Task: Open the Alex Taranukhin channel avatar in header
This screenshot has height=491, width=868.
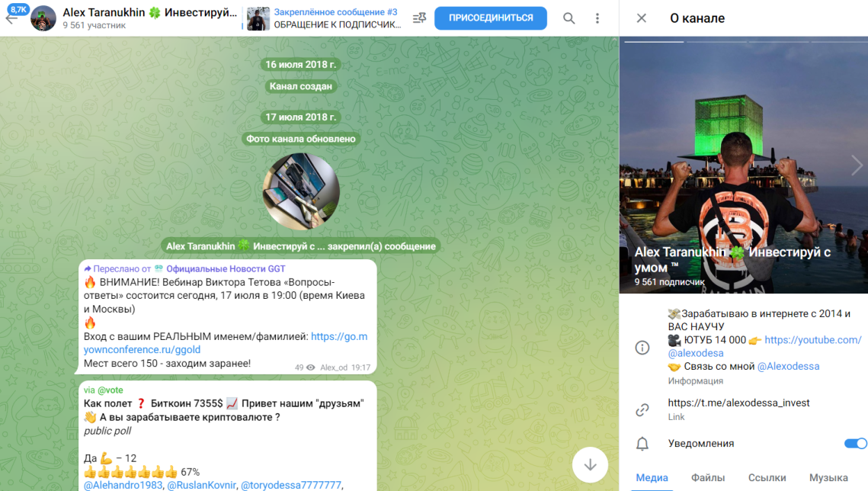Action: [x=43, y=18]
